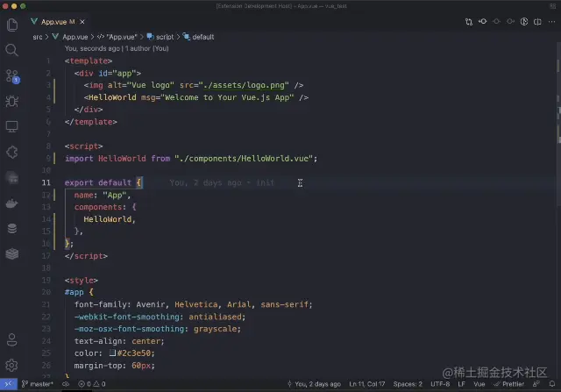The image size is (561, 392).
Task: Change end of line sequence LF
Action: [x=461, y=384]
